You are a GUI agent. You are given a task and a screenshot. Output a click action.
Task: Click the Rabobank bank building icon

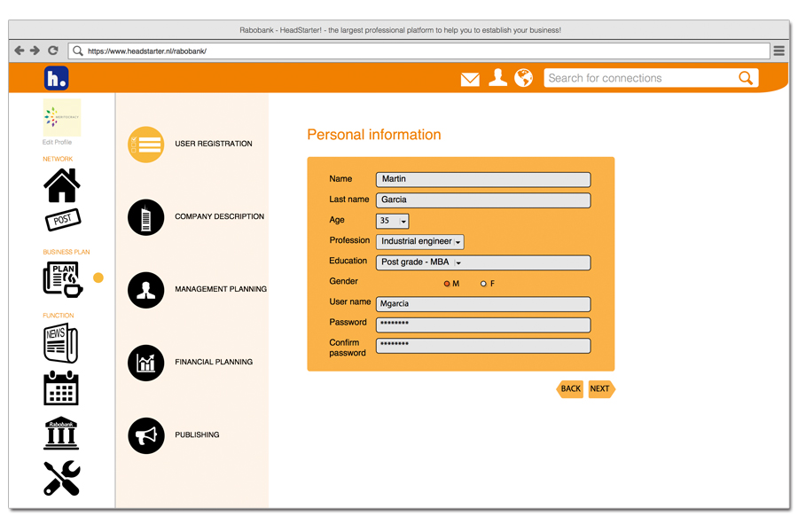[x=61, y=434]
